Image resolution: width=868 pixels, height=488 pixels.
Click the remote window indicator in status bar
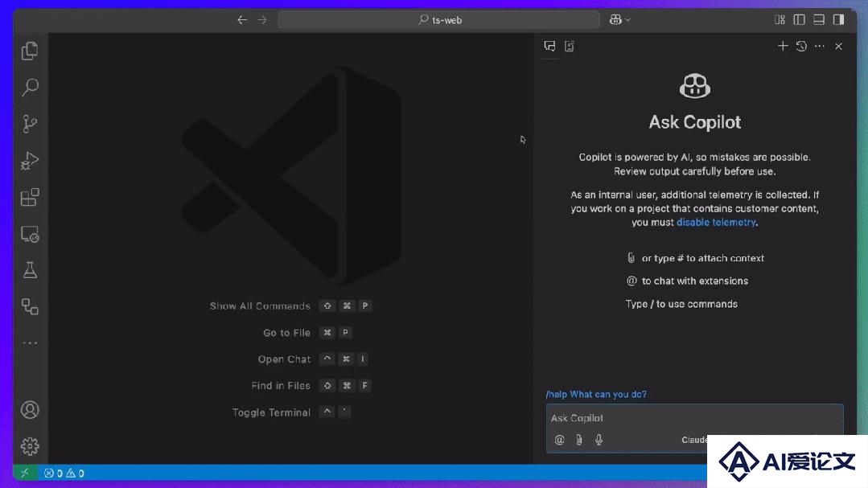[25, 473]
